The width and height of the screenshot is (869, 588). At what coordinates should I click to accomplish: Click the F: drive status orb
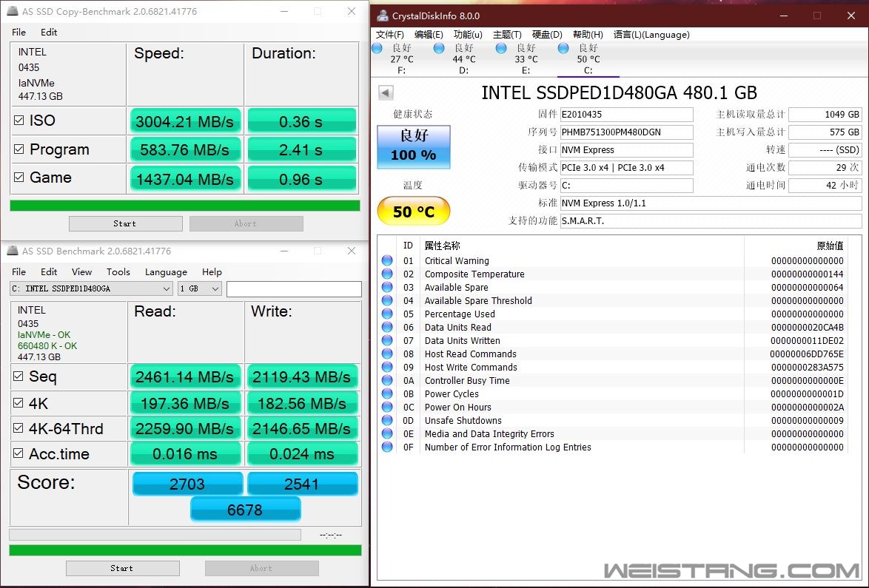(378, 48)
